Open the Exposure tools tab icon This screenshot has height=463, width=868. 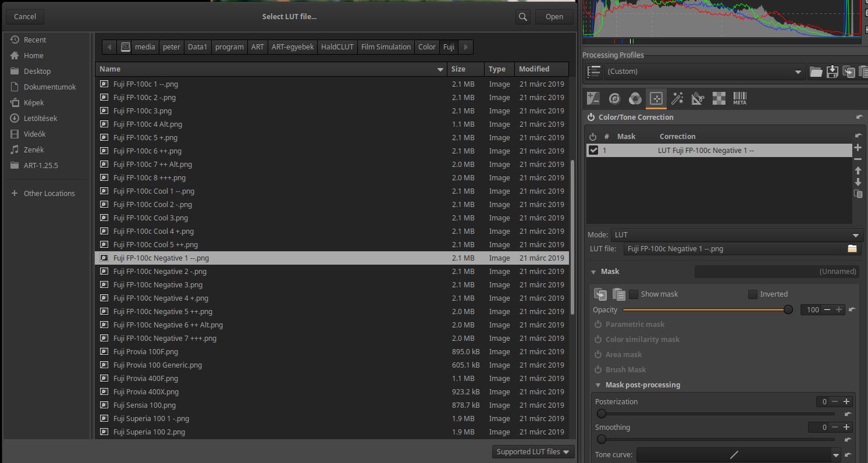tap(593, 98)
